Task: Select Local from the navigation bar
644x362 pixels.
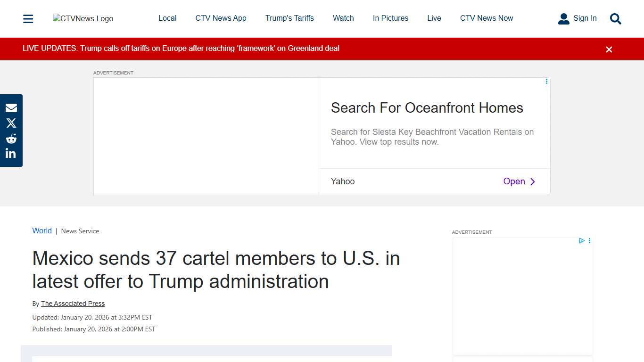Action: 167,18
